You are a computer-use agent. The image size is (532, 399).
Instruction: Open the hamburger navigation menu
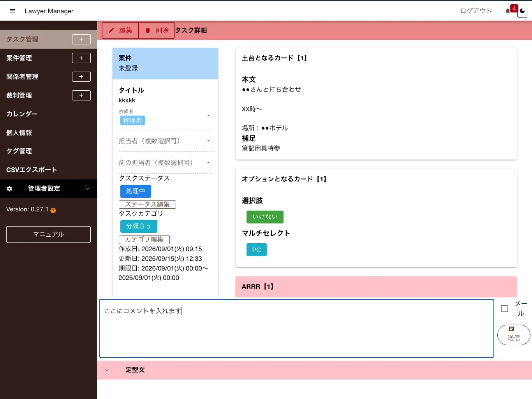pyautogui.click(x=12, y=11)
